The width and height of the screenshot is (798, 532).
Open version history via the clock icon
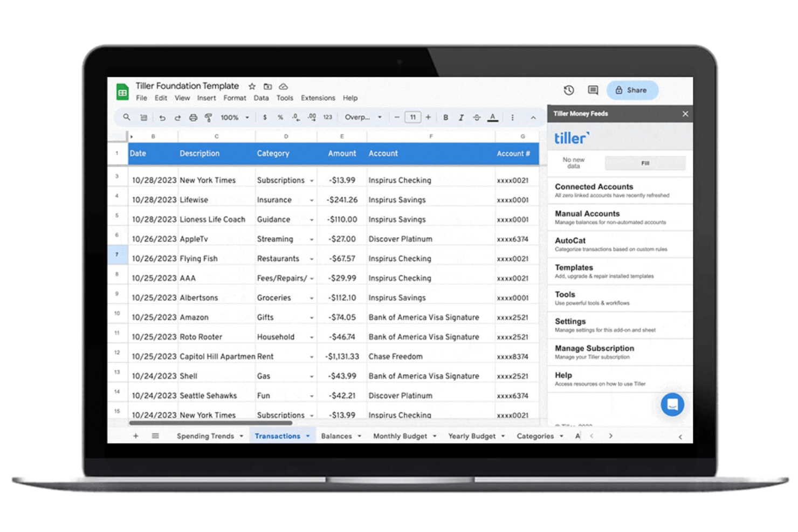pyautogui.click(x=568, y=90)
